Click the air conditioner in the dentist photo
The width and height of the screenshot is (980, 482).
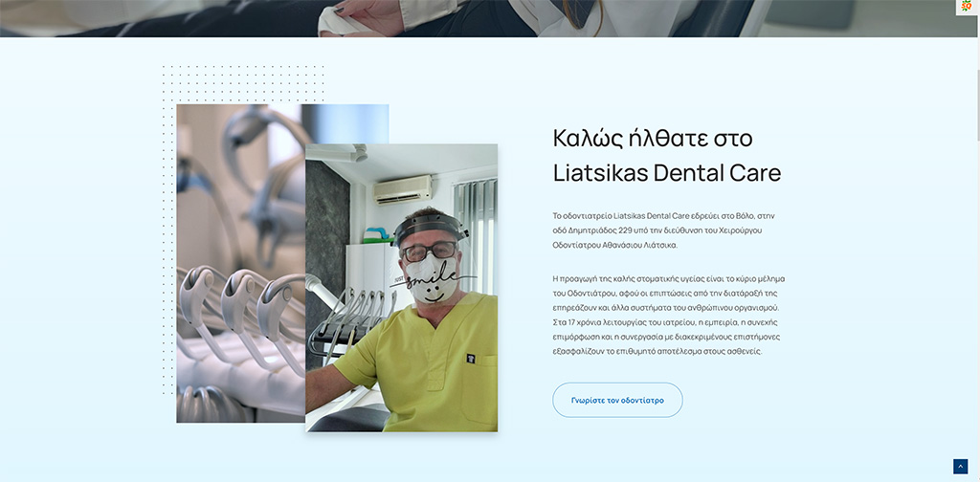point(403,189)
